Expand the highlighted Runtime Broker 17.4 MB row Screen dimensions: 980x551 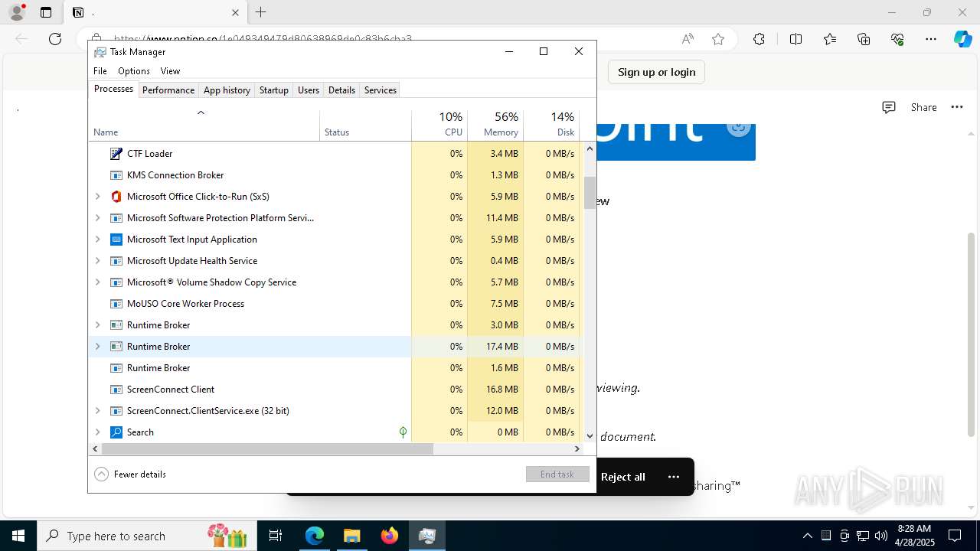pyautogui.click(x=97, y=347)
